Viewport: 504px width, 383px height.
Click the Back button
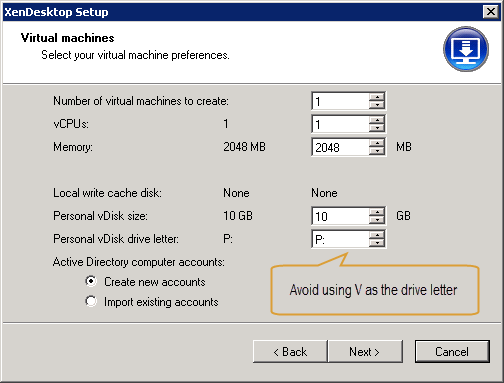coord(290,351)
